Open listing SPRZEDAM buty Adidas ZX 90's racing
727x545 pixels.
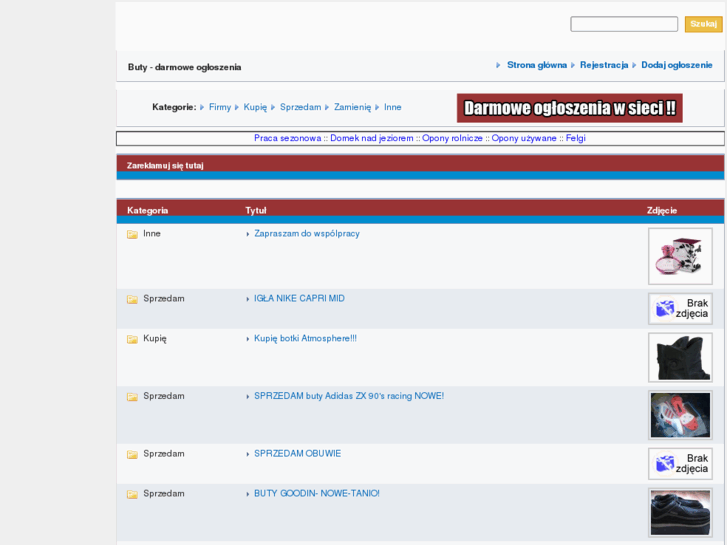click(x=349, y=396)
